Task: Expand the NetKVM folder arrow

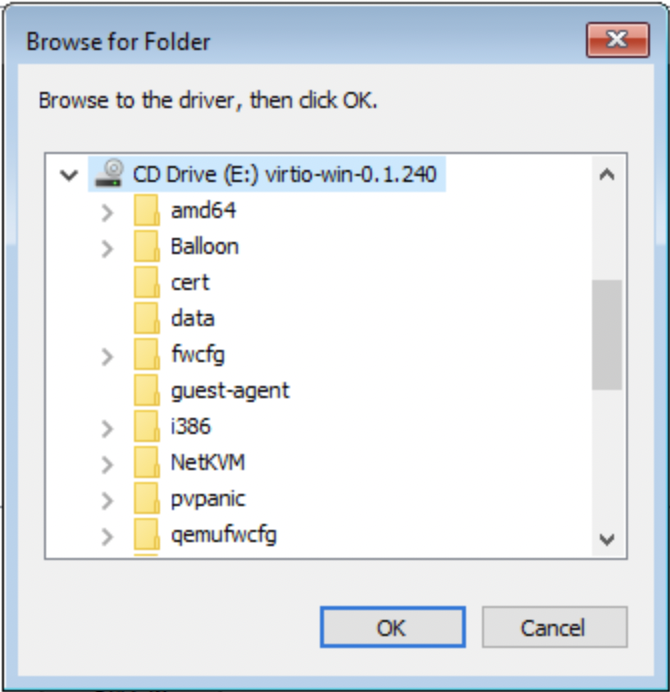Action: 108,464
